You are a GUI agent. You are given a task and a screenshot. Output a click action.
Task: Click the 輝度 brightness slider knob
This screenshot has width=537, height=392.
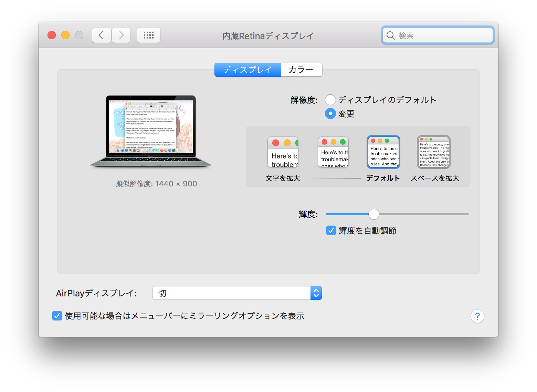(374, 214)
